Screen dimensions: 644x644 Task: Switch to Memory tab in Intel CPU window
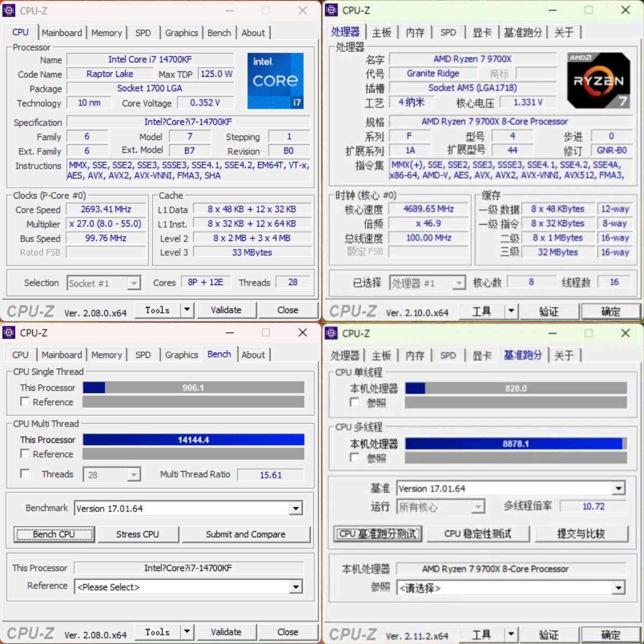(x=106, y=33)
